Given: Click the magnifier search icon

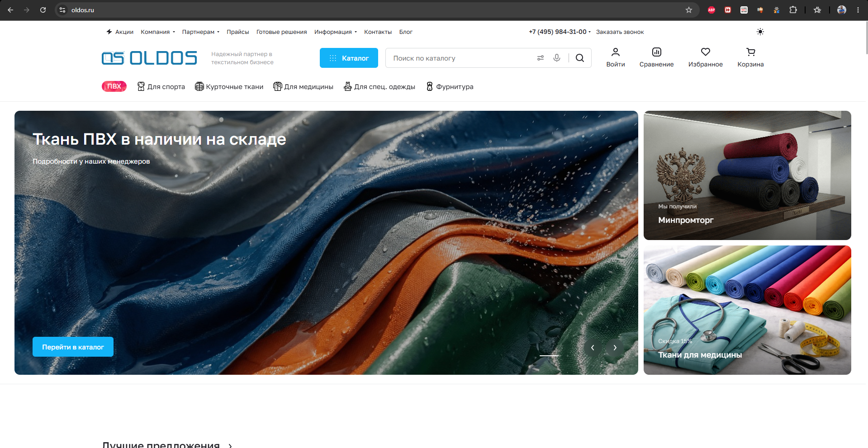Looking at the screenshot, I should tap(580, 58).
